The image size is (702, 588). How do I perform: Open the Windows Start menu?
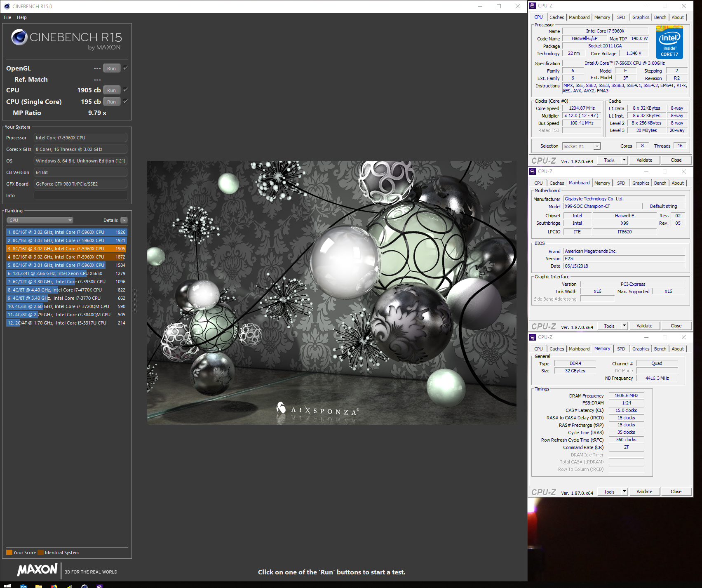pos(7,586)
